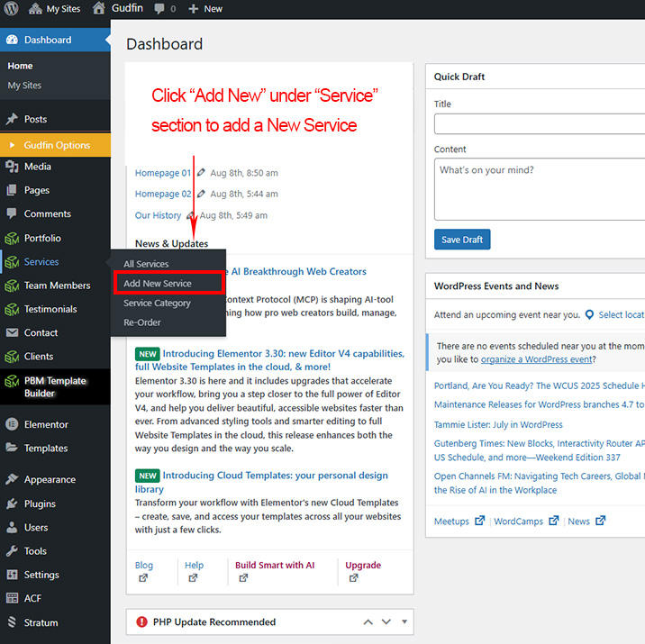Click the Quick Draft Title field

click(x=539, y=123)
